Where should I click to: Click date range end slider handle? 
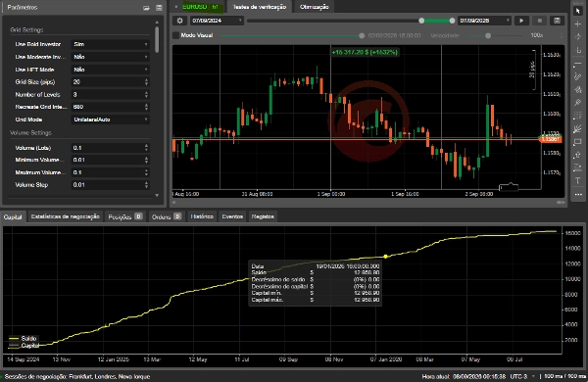click(452, 21)
